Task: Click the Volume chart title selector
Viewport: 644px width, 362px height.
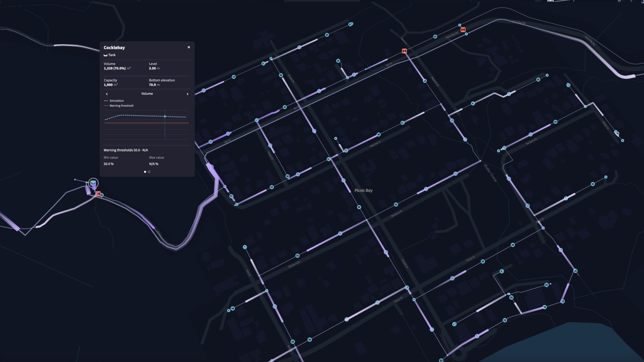Action: pos(147,94)
